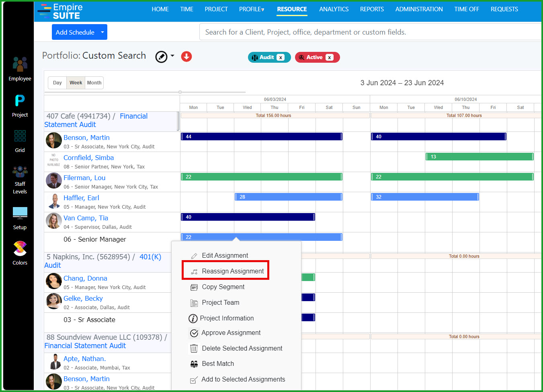Open the ADMINISTRATION tab
The width and height of the screenshot is (543, 392).
pos(419,9)
